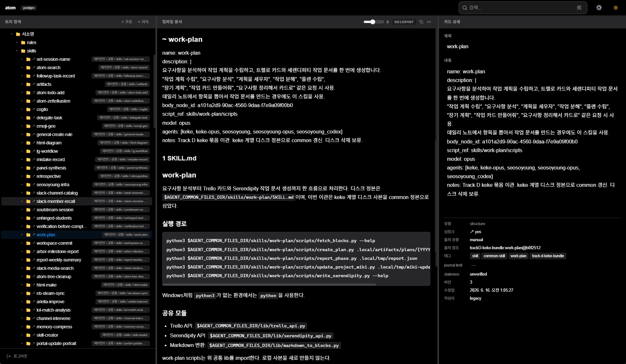Click symlink arrow icon of ariella-improve
Image resolution: width=626 pixels, height=364 pixels.
pyautogui.click(x=33, y=302)
